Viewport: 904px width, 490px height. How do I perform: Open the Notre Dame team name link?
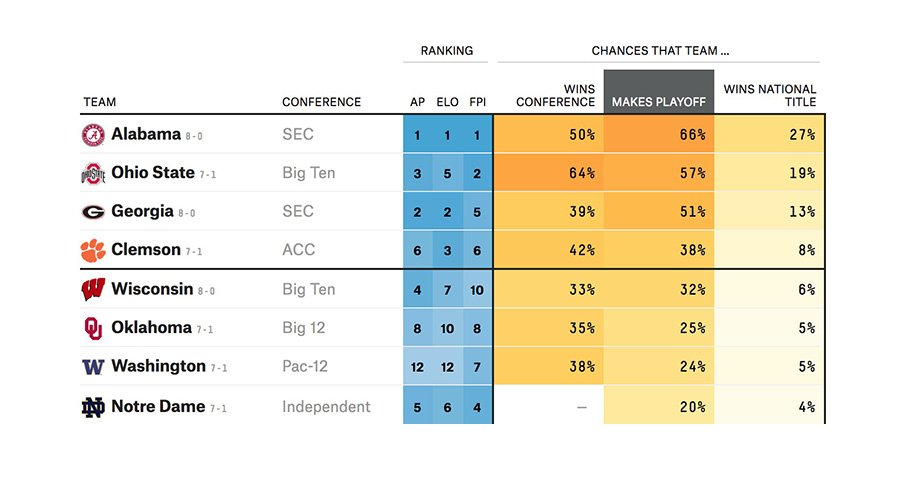(x=158, y=407)
